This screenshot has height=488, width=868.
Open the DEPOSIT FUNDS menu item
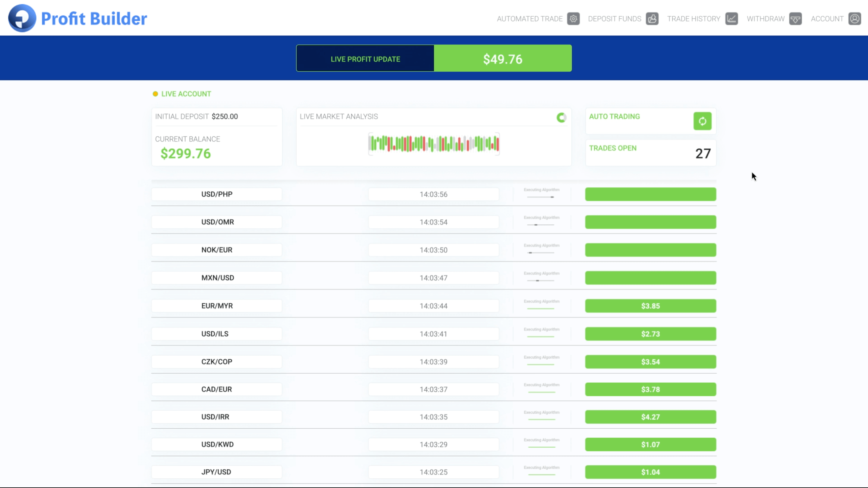tap(615, 19)
